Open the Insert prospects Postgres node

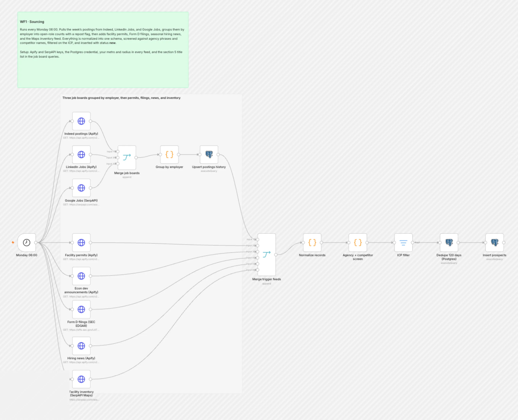point(494,242)
